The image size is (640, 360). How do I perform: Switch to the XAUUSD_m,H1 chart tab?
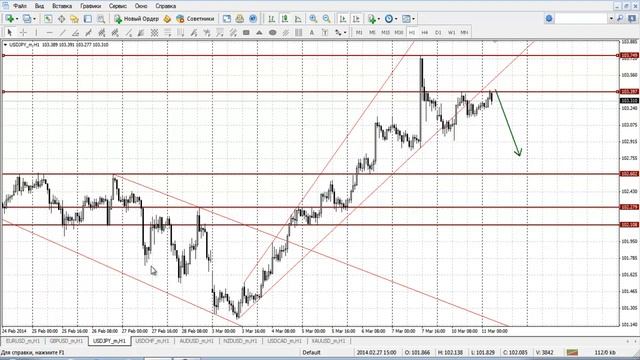[x=328, y=341]
